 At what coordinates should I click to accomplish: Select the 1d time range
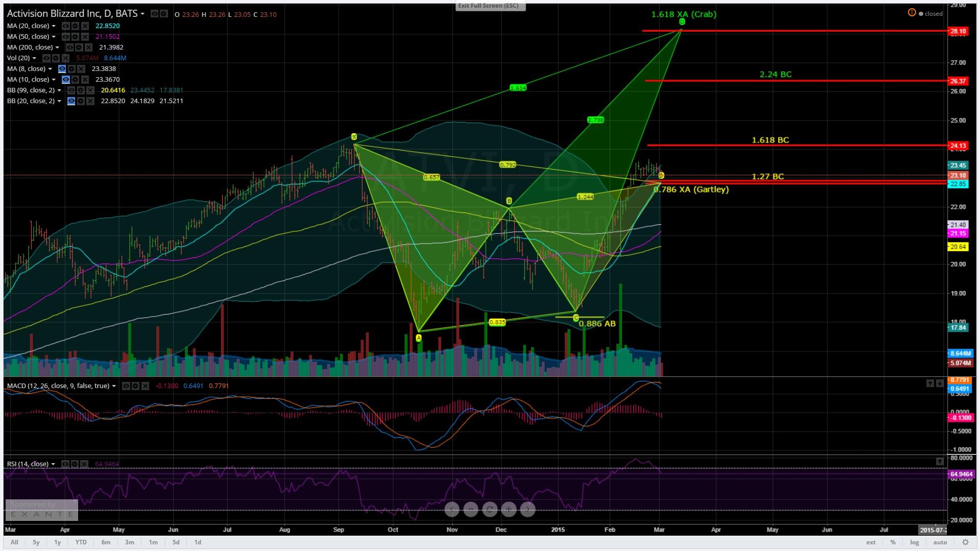[198, 542]
